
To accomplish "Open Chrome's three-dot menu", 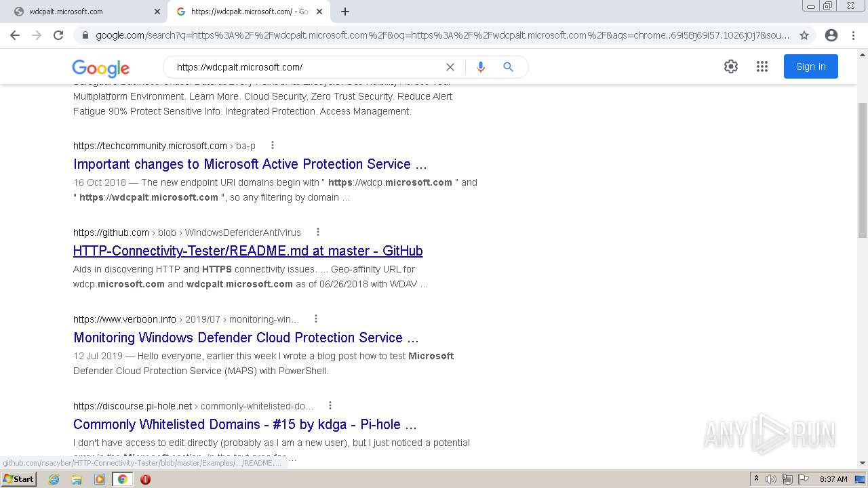I will click(x=854, y=35).
